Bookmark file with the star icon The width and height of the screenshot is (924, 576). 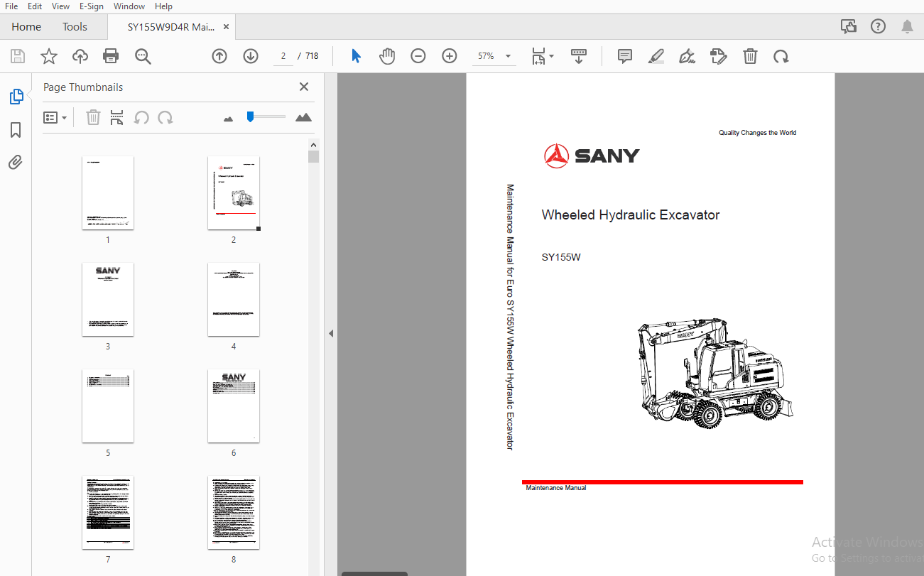pos(49,56)
